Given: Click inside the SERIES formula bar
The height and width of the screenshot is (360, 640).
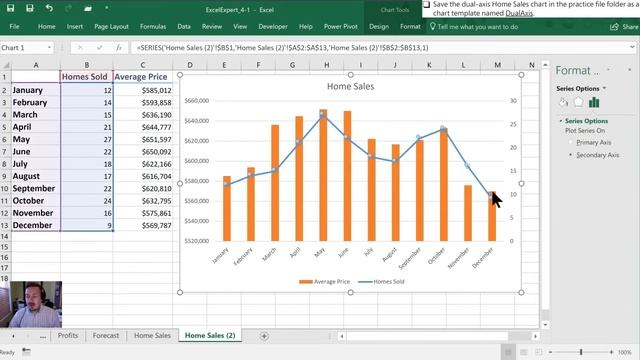Looking at the screenshot, I should point(380,48).
